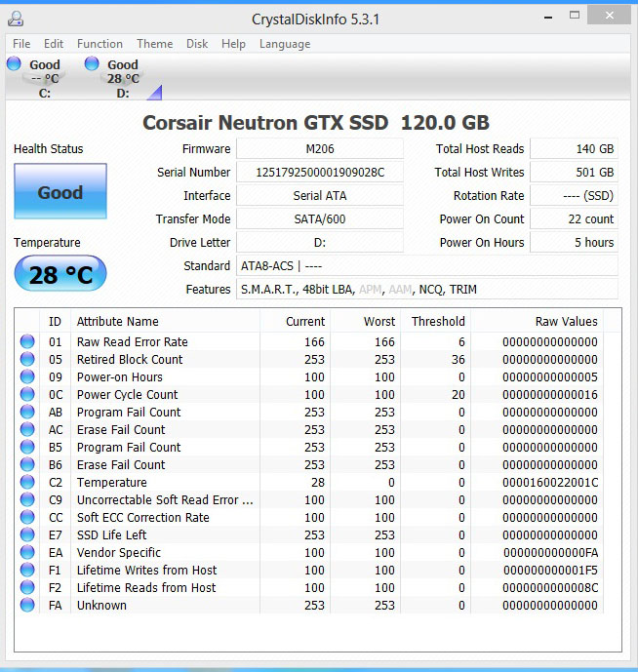Image resolution: width=638 pixels, height=672 pixels.
Task: Click Total Host Reads 140 GB value
Action: 575,148
